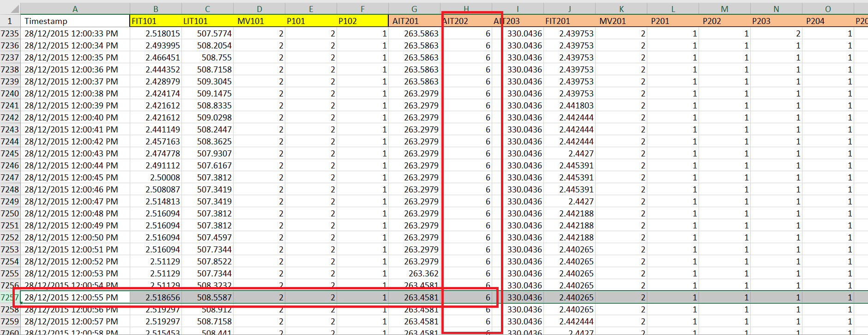The image size is (868, 335).
Task: Click the LIT101 header cell
Action: (x=207, y=21)
